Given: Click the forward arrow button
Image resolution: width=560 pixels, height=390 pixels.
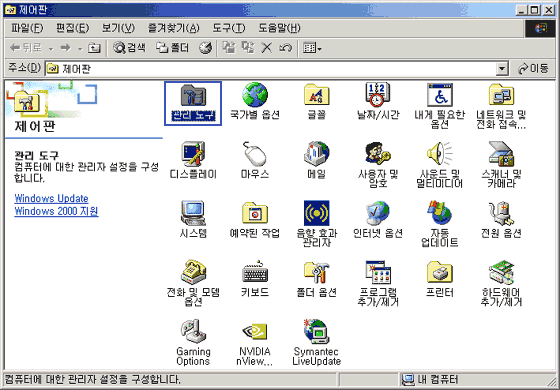Looking at the screenshot, I should (x=65, y=48).
